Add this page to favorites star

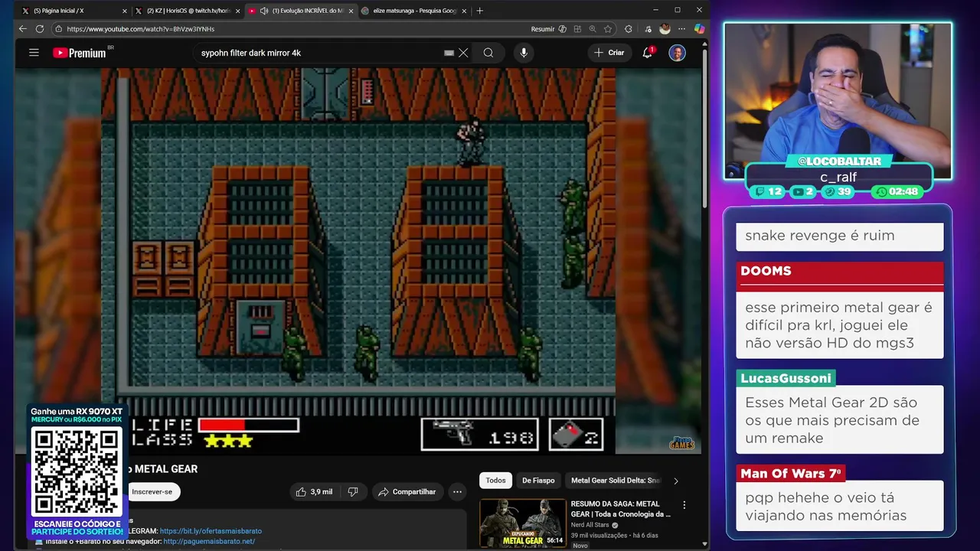[608, 29]
